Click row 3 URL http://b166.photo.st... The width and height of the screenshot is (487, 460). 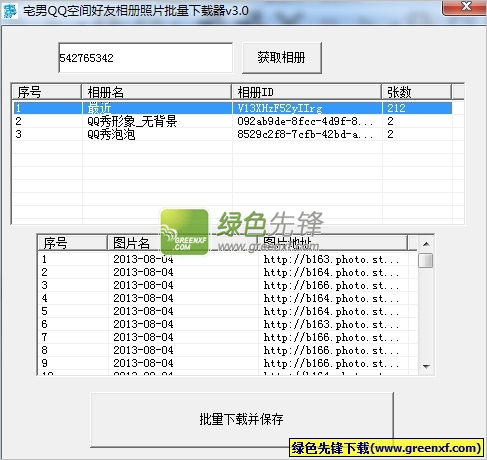coord(331,285)
